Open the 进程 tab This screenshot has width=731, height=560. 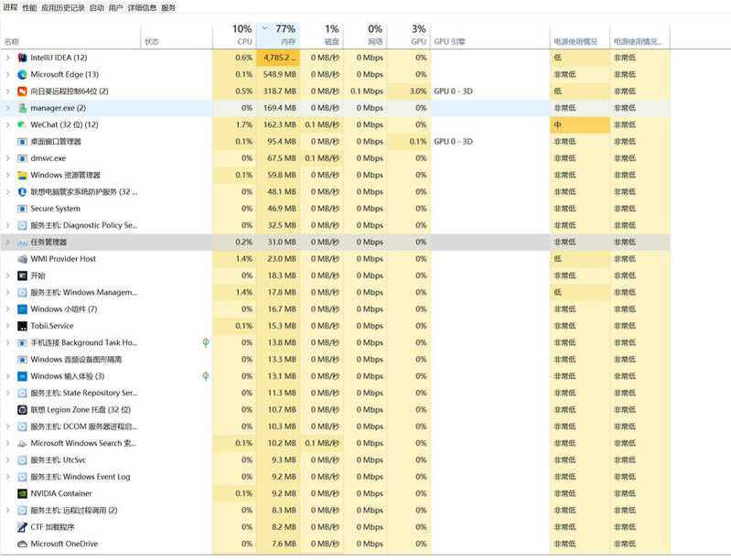coord(10,7)
